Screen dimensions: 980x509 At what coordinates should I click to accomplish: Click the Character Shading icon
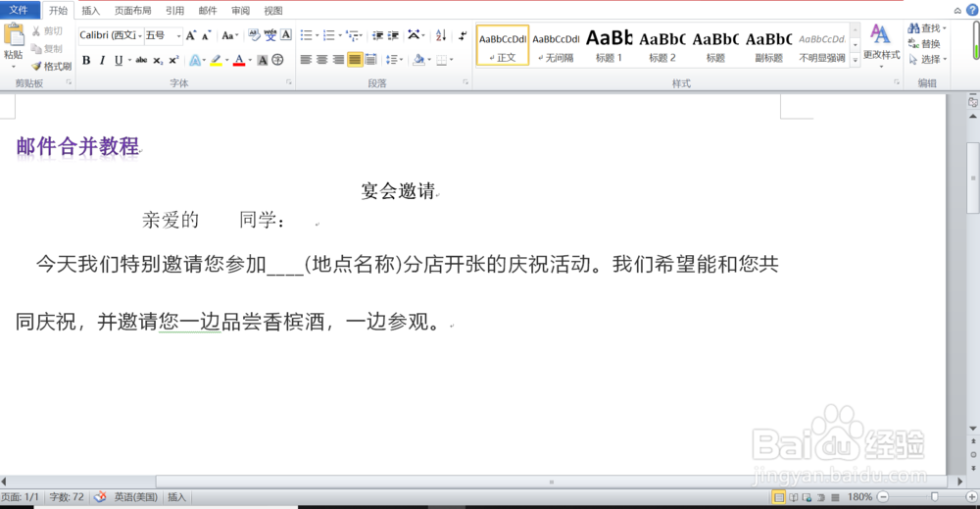click(263, 60)
